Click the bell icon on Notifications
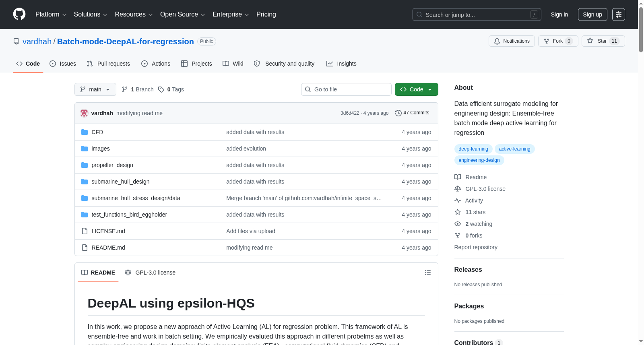644x345 pixels. [x=497, y=41]
